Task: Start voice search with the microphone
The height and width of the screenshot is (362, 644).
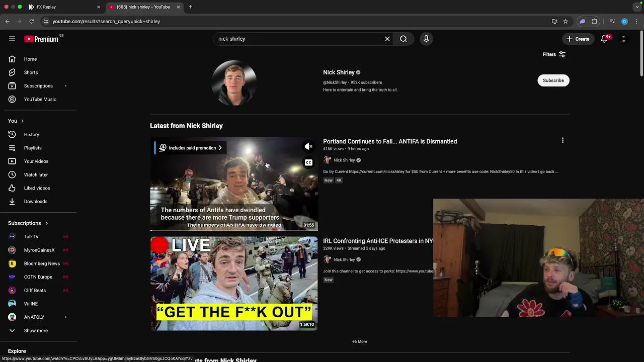Action: coord(426,39)
